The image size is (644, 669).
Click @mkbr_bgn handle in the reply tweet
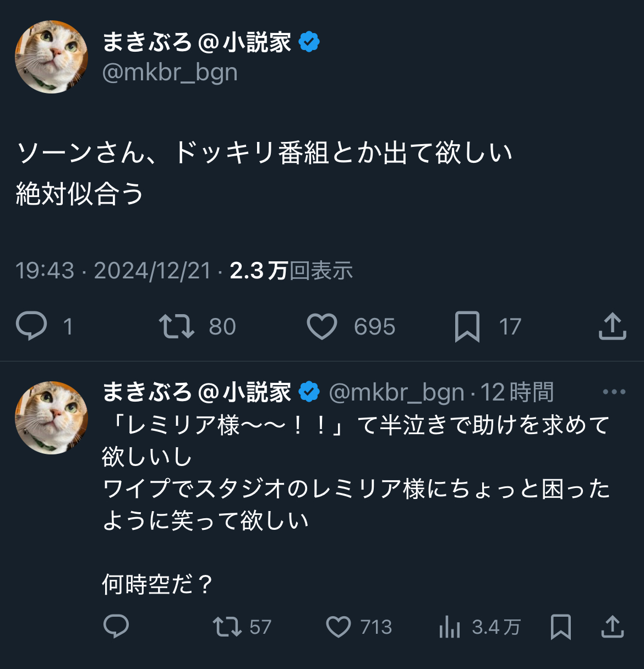pyautogui.click(x=396, y=392)
